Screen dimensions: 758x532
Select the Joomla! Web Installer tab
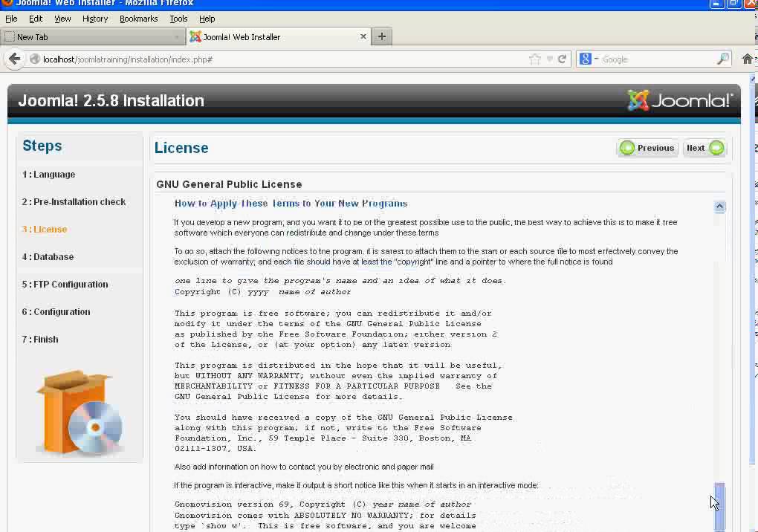coord(279,37)
